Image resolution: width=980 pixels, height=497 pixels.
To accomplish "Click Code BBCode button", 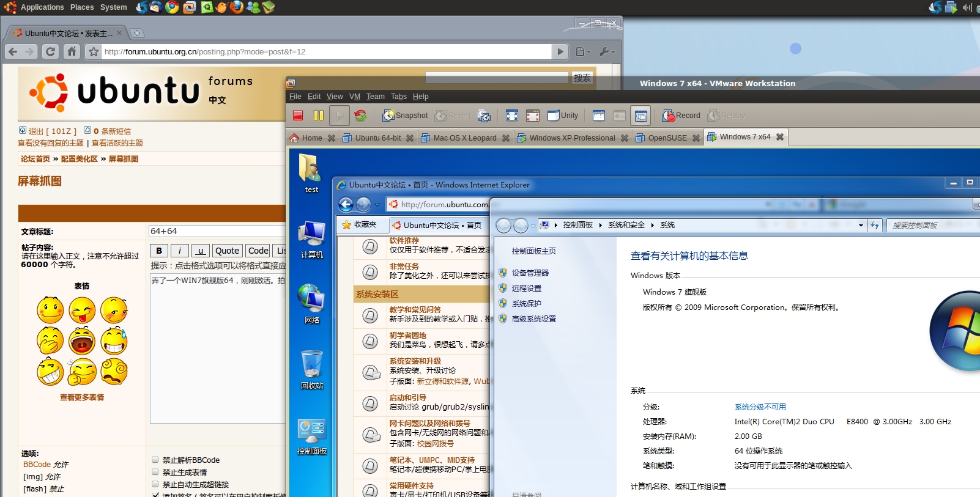I will [258, 251].
